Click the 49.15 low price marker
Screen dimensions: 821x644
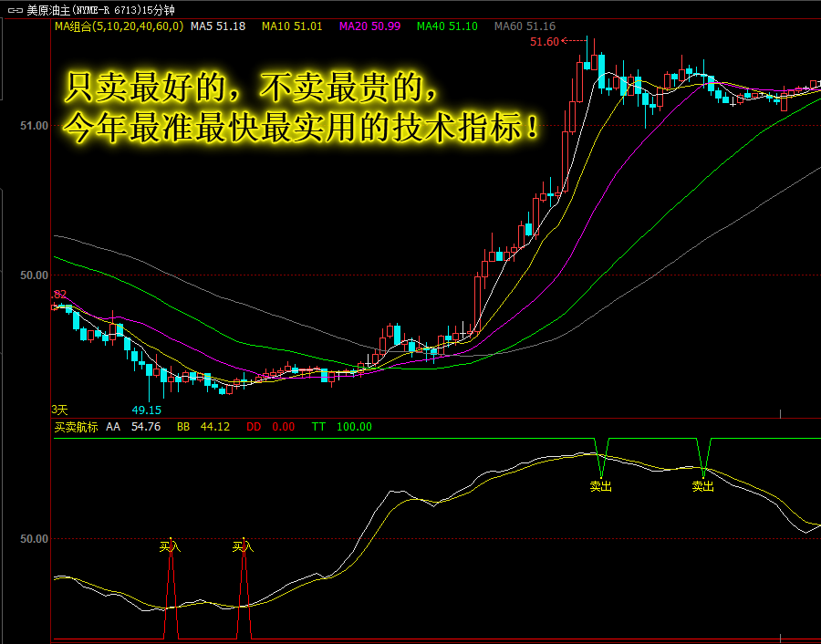point(146,410)
